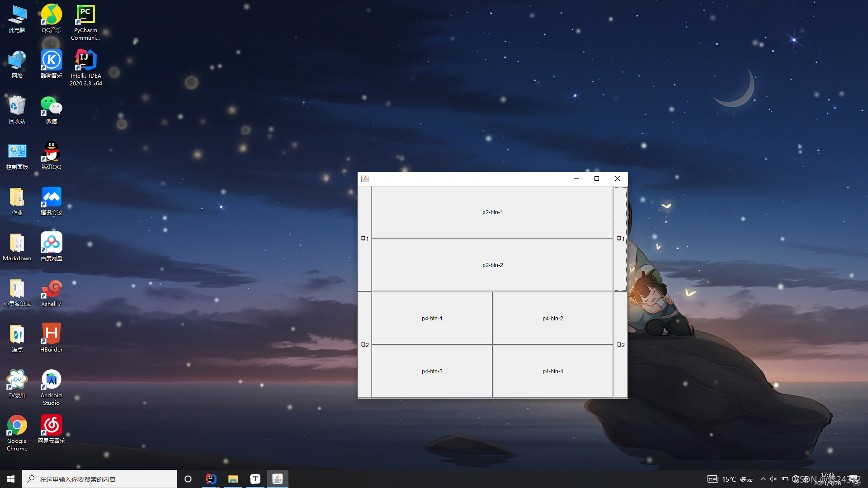Screen dimensions: 868x488
Task: Switch to IntelliJ IDEA in the taskbar
Action: click(x=211, y=479)
